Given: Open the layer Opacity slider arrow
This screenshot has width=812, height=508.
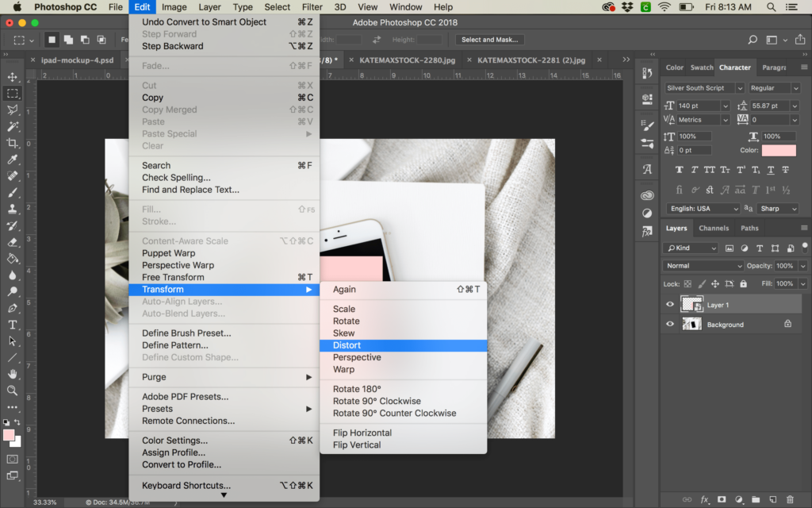Looking at the screenshot, I should coord(803,266).
